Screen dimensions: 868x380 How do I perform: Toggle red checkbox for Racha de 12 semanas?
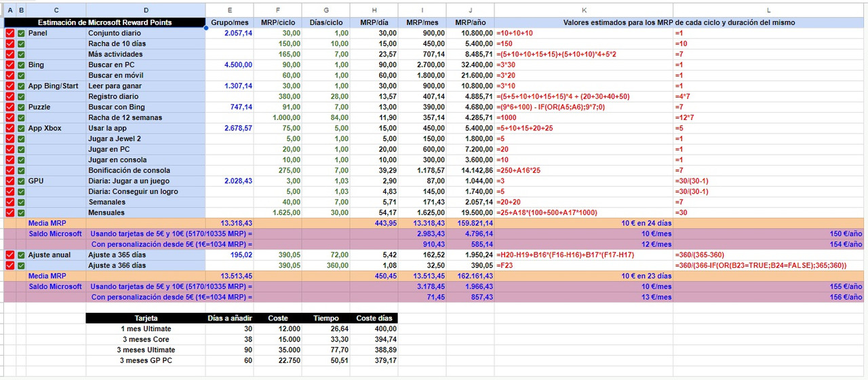(x=9, y=118)
